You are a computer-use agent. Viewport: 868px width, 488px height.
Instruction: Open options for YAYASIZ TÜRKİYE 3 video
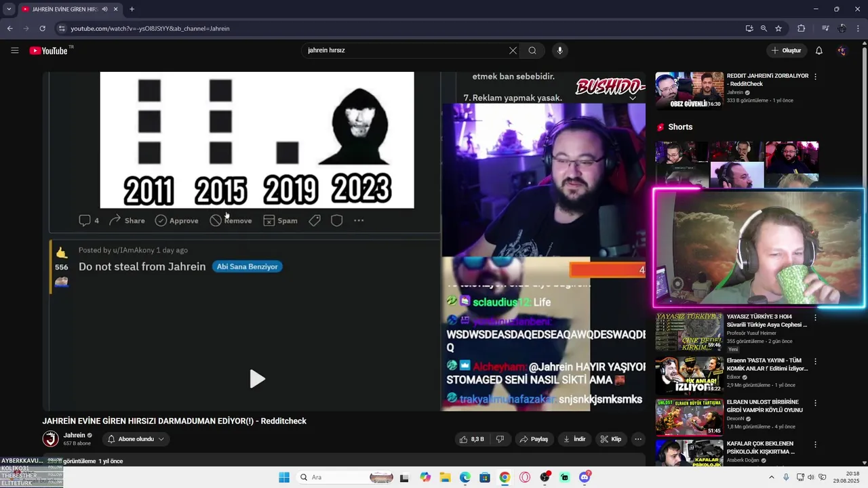point(815,317)
